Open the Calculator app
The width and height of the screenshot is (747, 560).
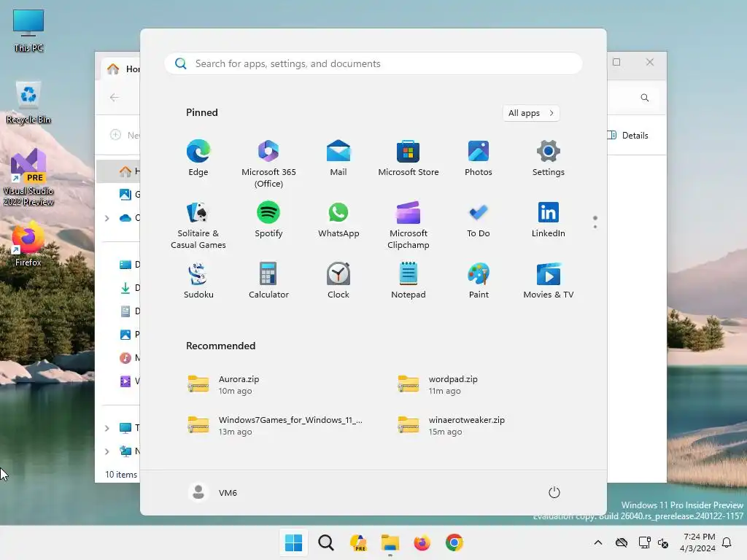(268, 281)
